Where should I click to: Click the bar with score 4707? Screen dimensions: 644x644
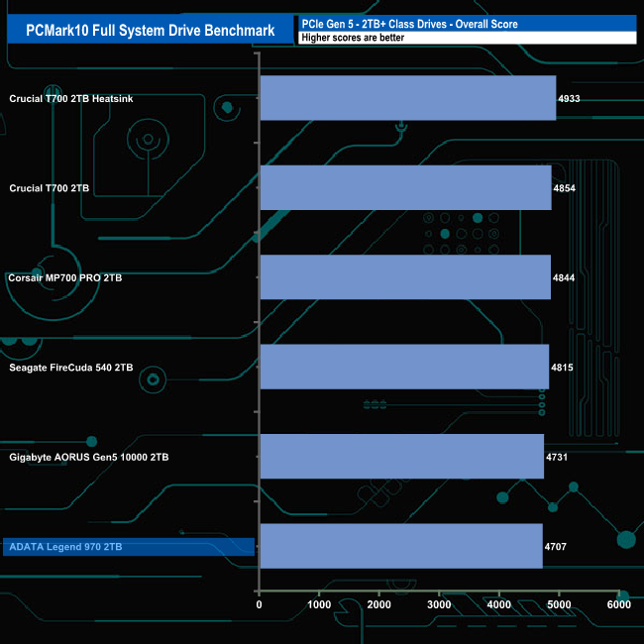pyautogui.click(x=401, y=546)
